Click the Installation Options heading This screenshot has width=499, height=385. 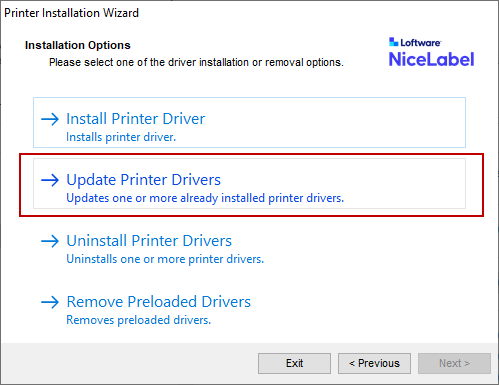point(78,45)
